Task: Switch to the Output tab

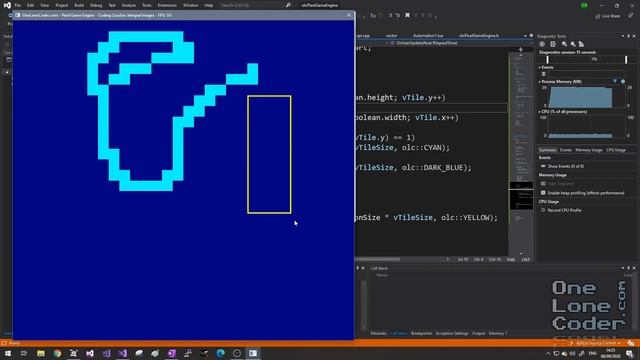Action: tap(478, 333)
